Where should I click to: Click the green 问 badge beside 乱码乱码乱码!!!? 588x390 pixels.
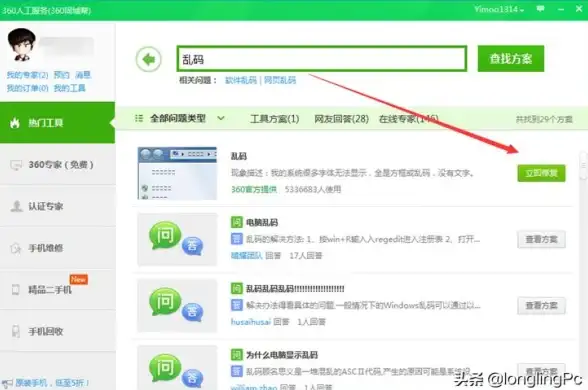pyautogui.click(x=236, y=288)
